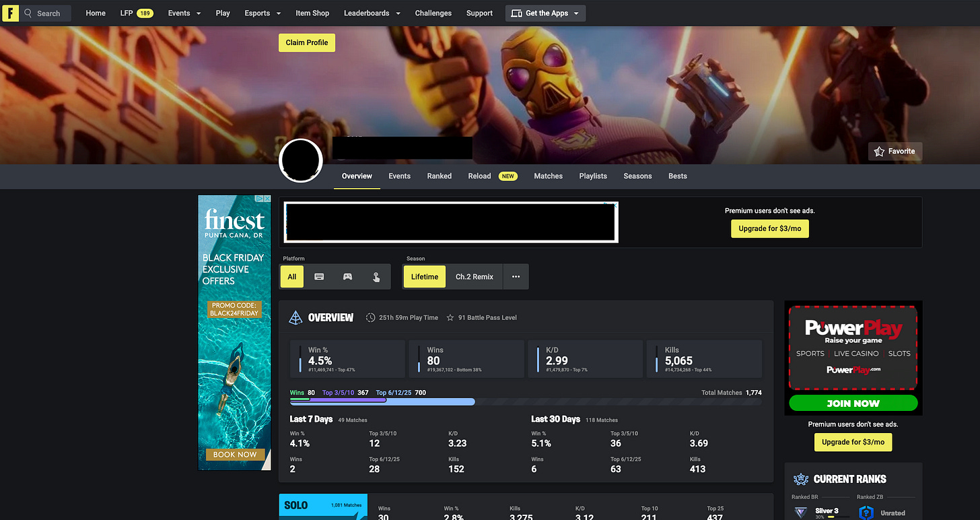
Task: Click the yellow F site logo
Action: [11, 13]
